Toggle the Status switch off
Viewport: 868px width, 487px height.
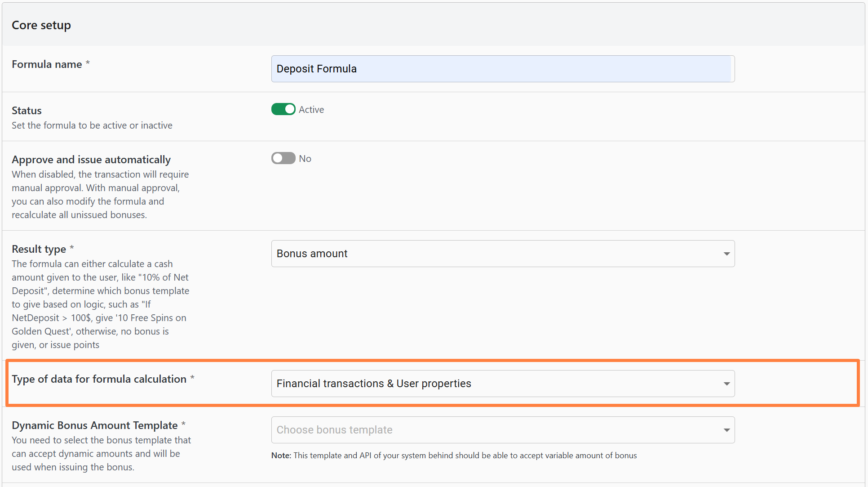point(283,109)
